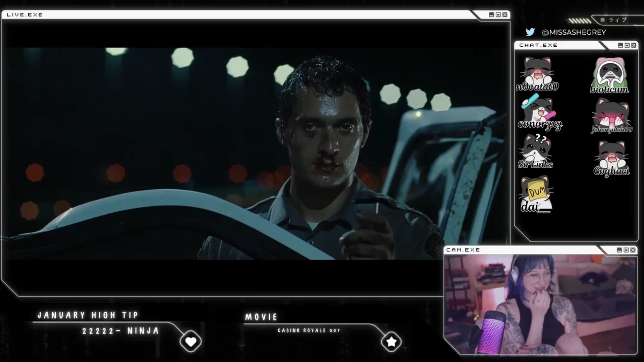Maximize the LIVE.EXE window

[x=498, y=15]
